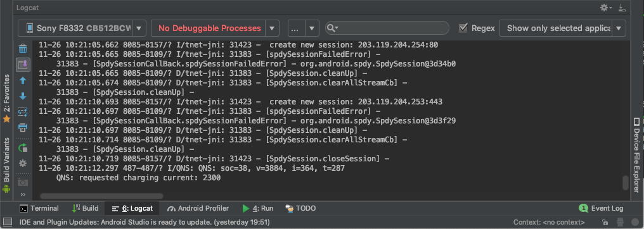Image resolution: width=644 pixels, height=229 pixels.
Task: Open the Show only selected application filter
Action: (x=563, y=28)
